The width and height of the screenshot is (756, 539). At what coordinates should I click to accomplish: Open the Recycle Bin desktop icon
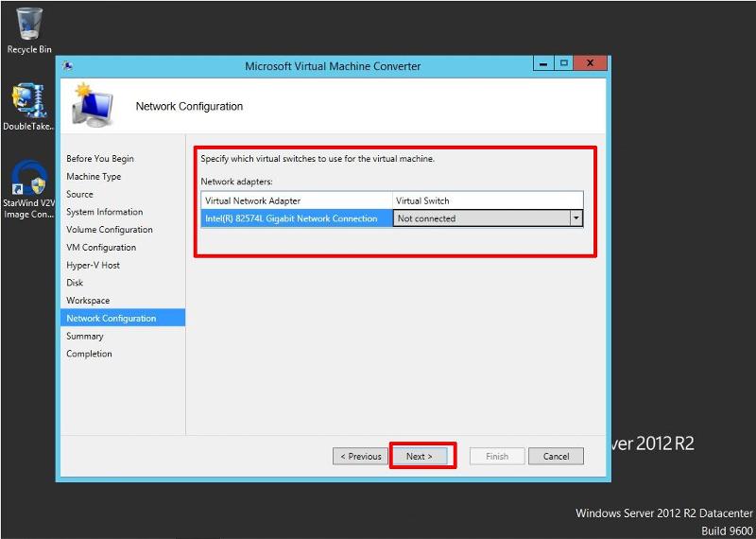(x=29, y=30)
